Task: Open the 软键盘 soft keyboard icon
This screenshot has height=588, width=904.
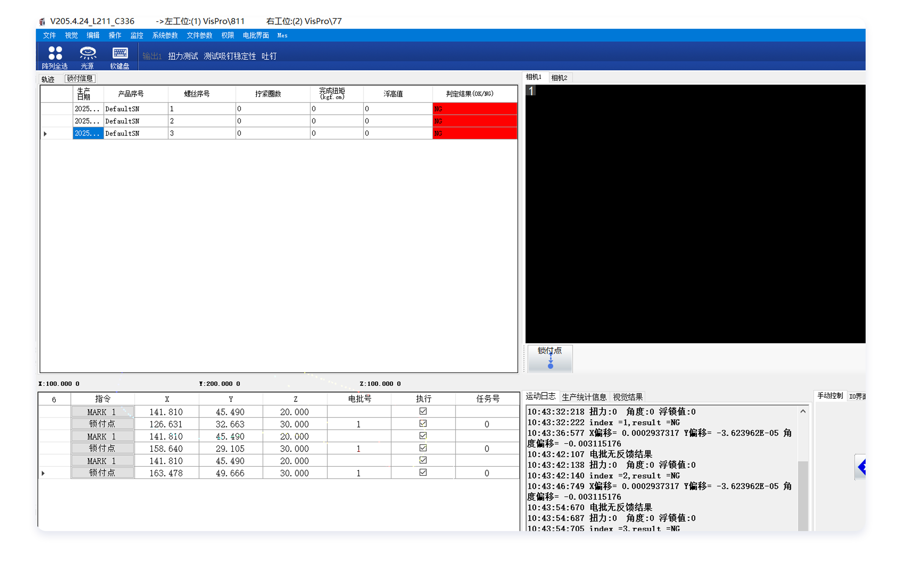Action: click(120, 53)
